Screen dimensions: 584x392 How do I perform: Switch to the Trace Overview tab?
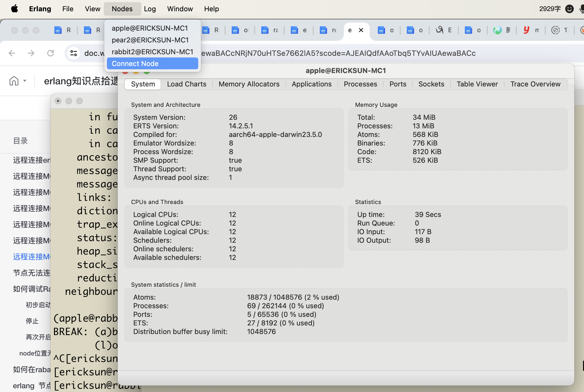click(x=535, y=84)
